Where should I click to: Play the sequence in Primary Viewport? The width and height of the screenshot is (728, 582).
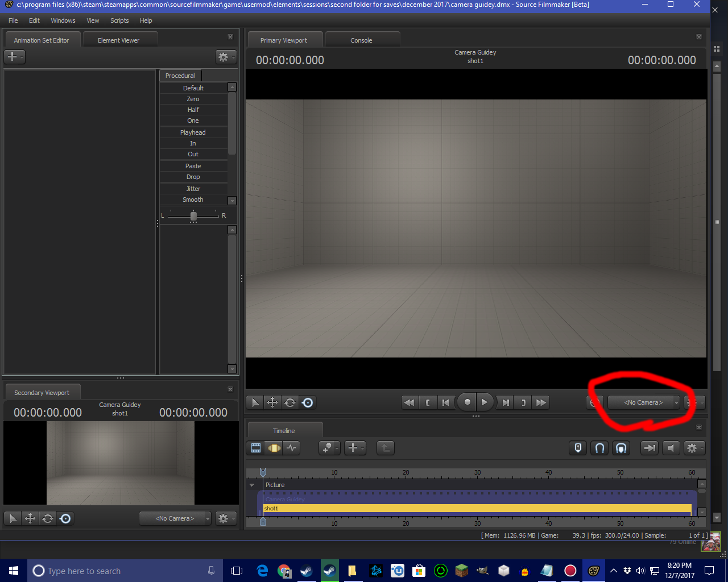484,402
